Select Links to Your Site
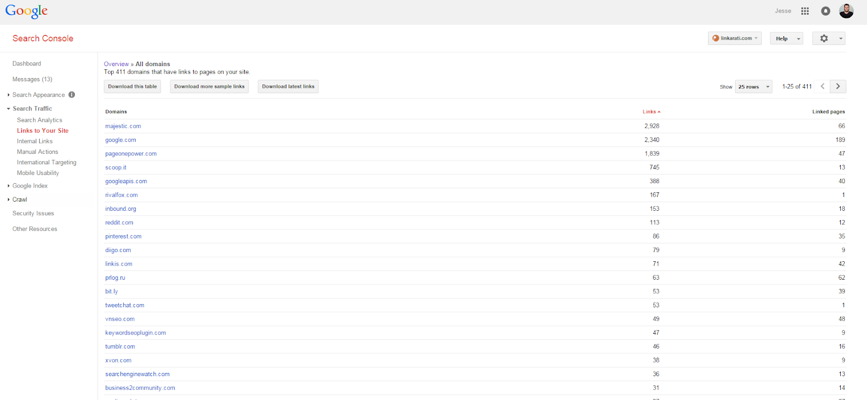This screenshot has height=400, width=868. tap(43, 131)
